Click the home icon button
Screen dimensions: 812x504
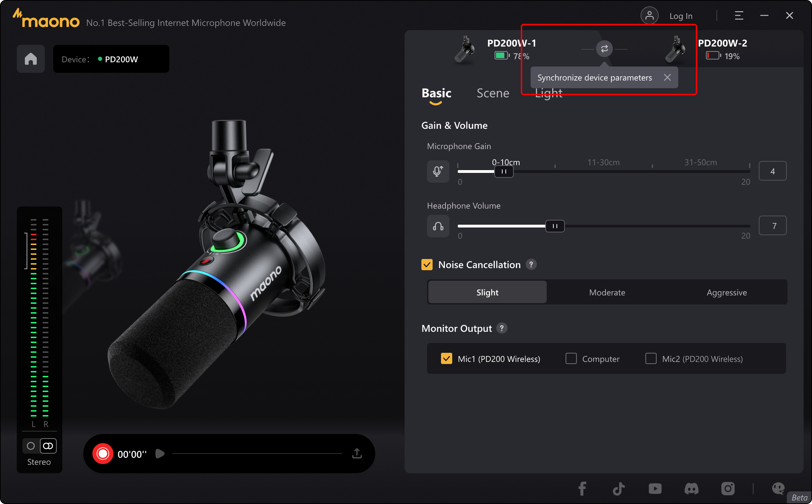(31, 59)
